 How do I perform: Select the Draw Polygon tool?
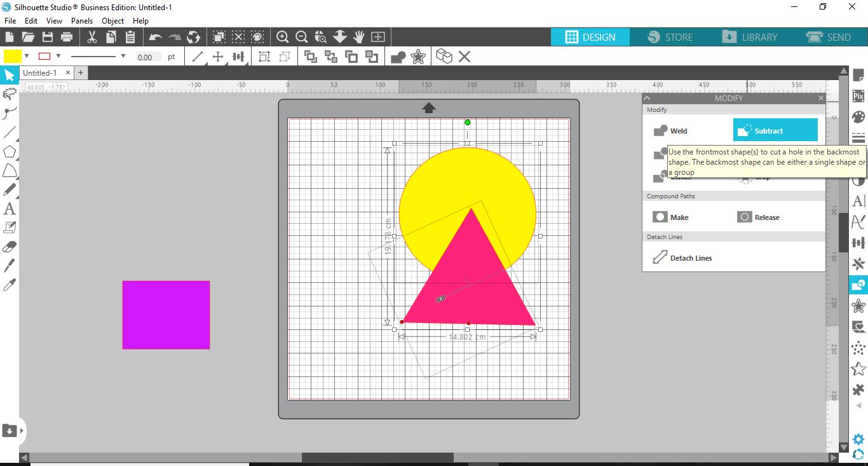point(10,151)
